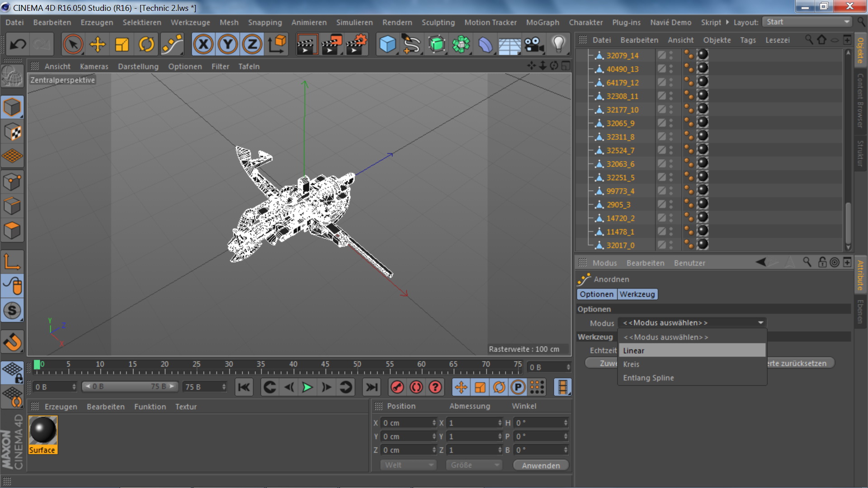Open the Modus dropdown arrow
This screenshot has height=488, width=868.
(761, 323)
